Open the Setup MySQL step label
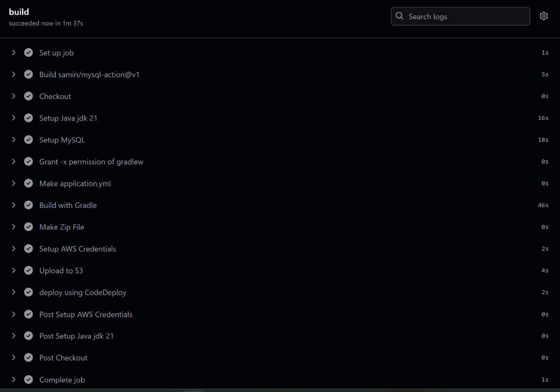This screenshot has height=392, width=560. [62, 140]
